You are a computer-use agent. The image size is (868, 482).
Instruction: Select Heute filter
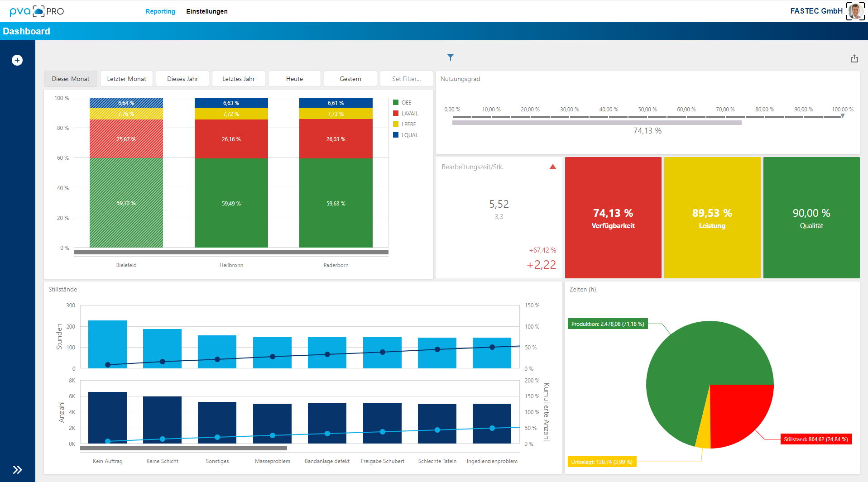click(295, 79)
